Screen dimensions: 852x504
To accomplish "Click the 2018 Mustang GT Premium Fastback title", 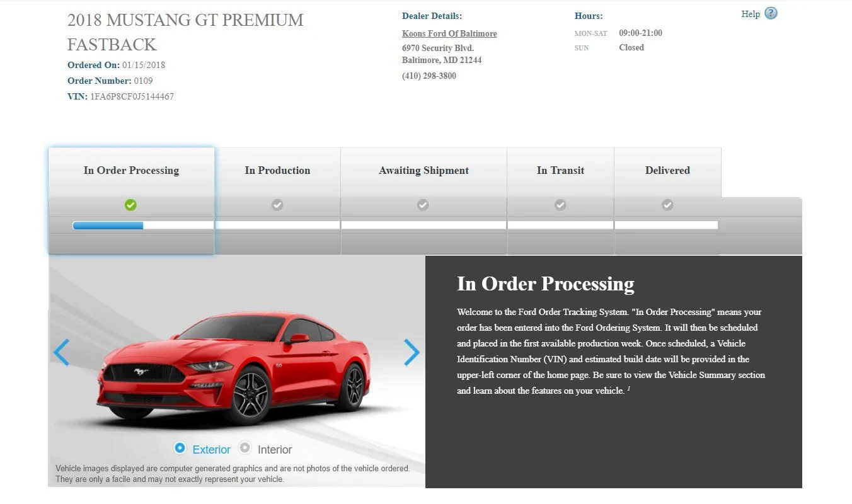I will pyautogui.click(x=185, y=32).
